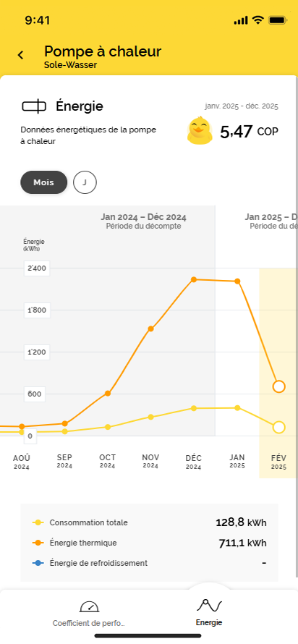
Task: Select the hollow orange FÉV thermal point
Action: pyautogui.click(x=278, y=386)
